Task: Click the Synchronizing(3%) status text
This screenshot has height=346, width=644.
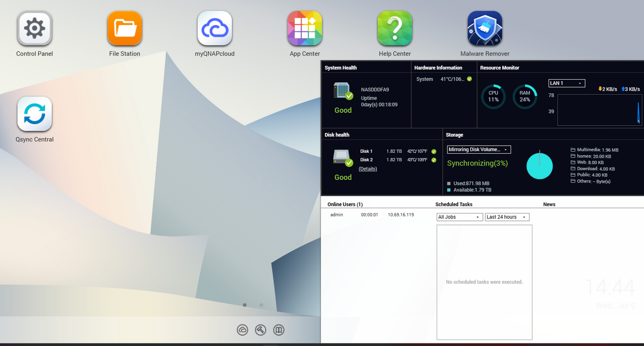Action: coord(478,163)
